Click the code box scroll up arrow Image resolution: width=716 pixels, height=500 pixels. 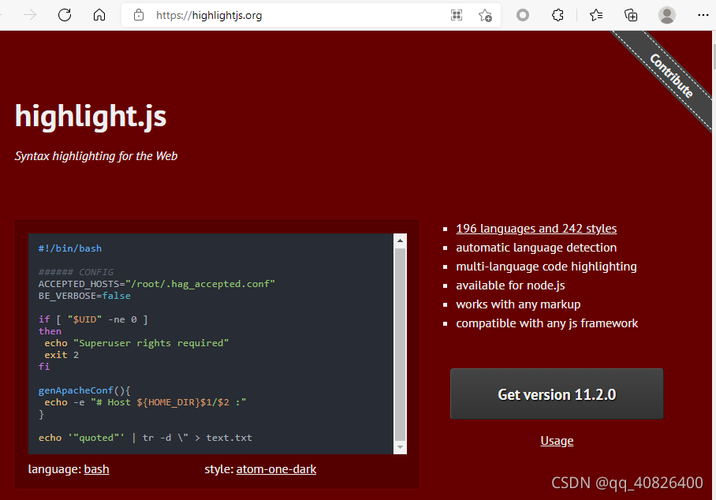400,241
